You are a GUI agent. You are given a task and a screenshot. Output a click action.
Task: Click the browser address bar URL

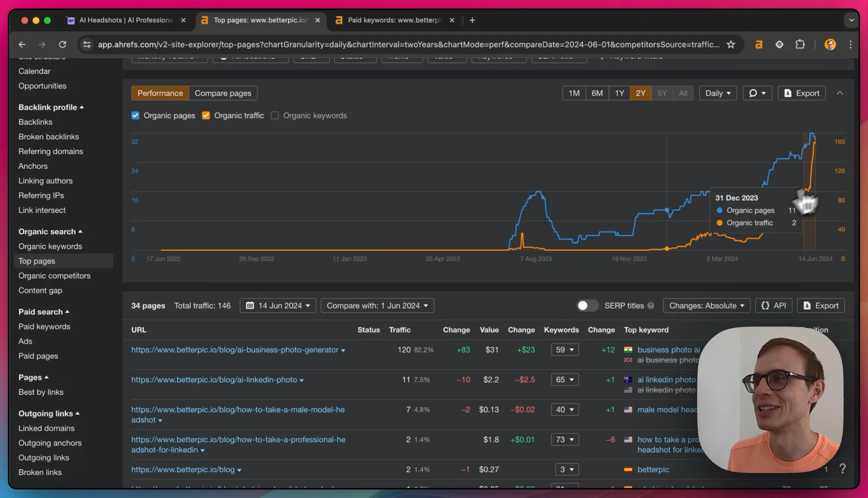409,44
